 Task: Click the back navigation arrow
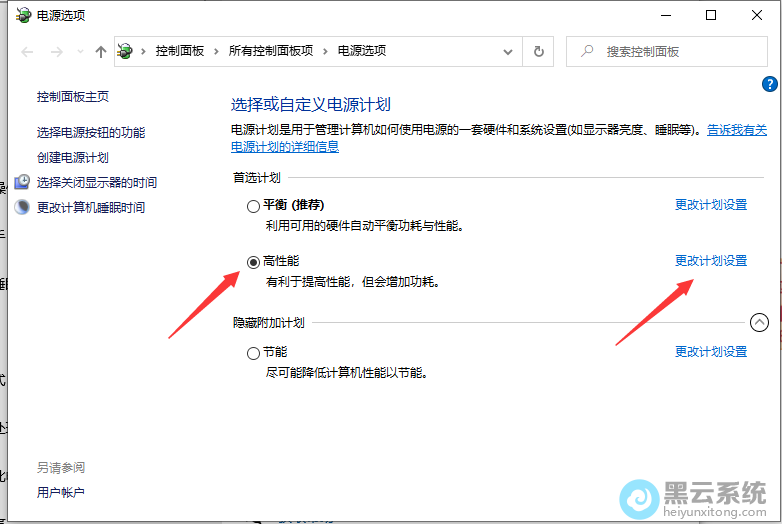[x=27, y=51]
